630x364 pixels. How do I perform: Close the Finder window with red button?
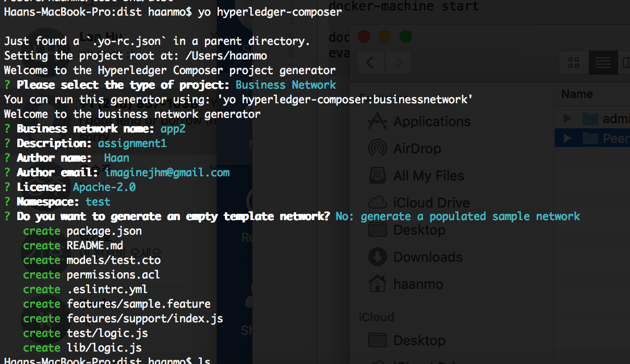point(364,37)
